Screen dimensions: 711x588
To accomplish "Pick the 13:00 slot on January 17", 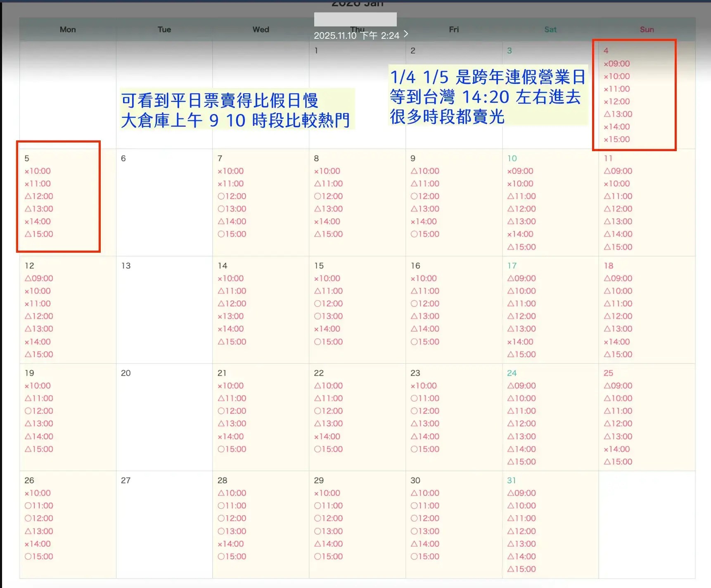I will 521,329.
